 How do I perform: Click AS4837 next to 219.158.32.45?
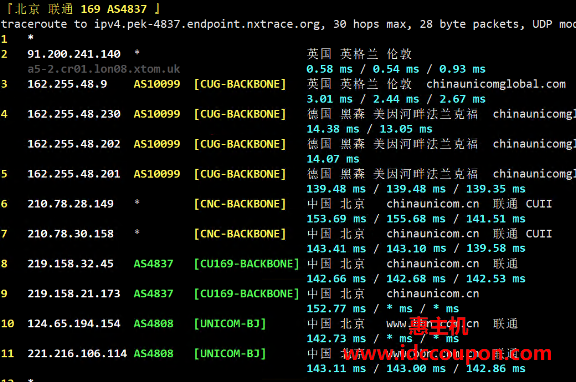(153, 264)
